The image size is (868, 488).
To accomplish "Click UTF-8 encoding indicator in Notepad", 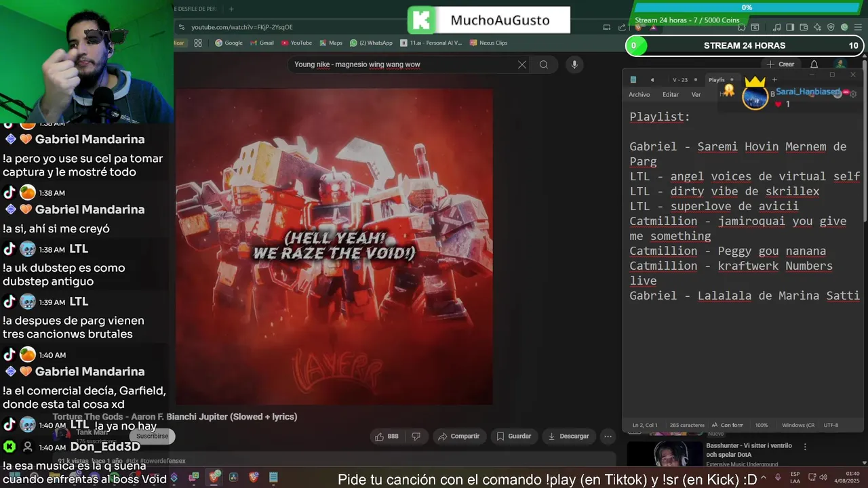I will pyautogui.click(x=831, y=425).
